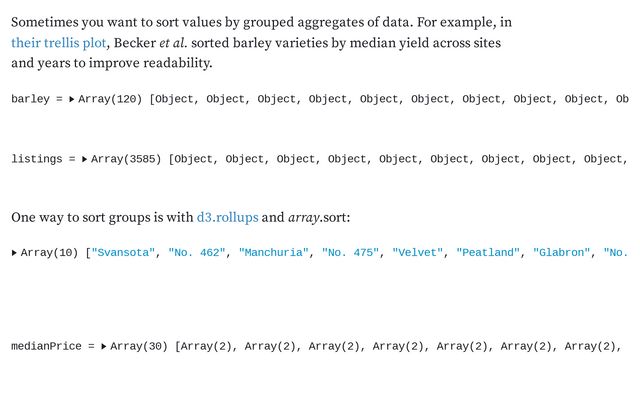Screen dimensions: 640x400
Task: Select the "Svansota" string value
Action: [123, 253]
